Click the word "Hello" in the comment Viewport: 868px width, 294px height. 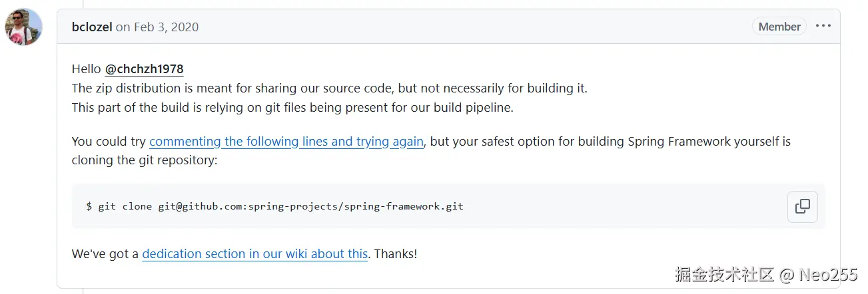coord(87,69)
